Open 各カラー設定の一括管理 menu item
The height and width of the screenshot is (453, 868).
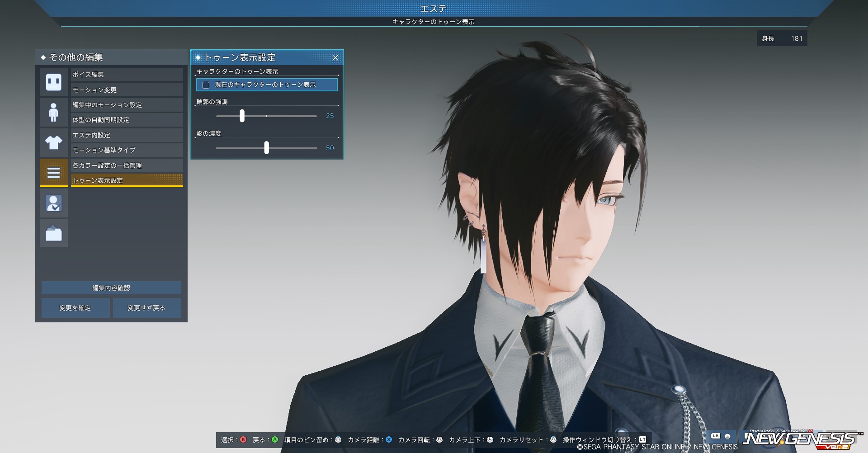click(127, 165)
